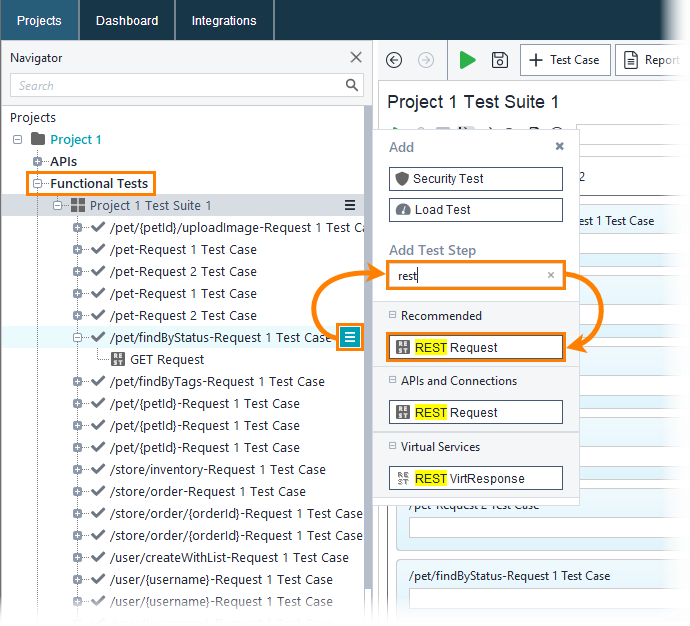
Task: Switch to Integrations tab
Action: [x=224, y=20]
